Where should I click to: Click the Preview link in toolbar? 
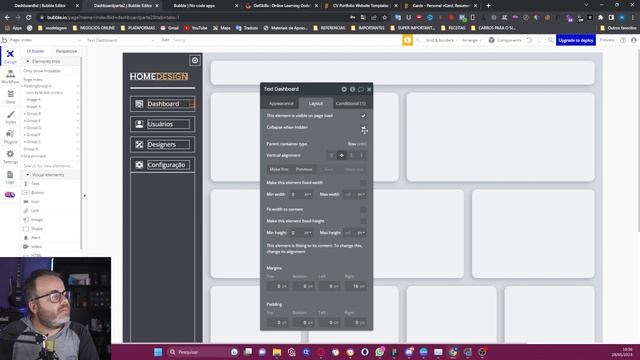(607, 40)
